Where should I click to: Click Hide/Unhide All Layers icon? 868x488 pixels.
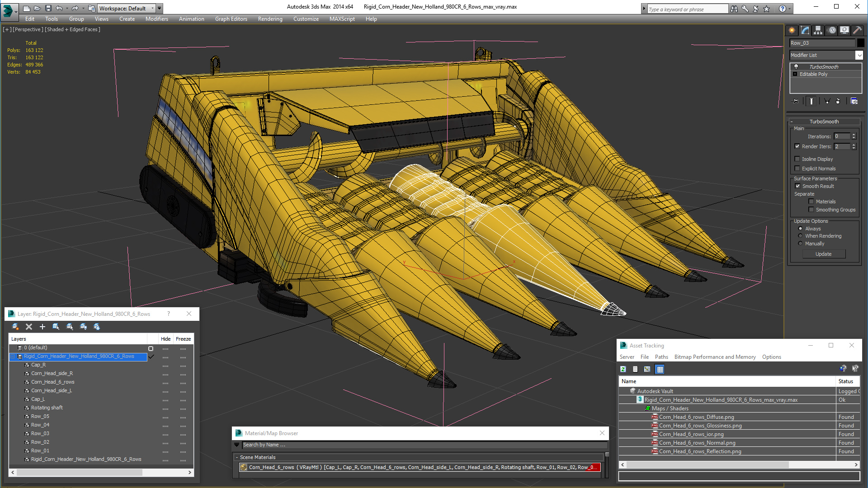click(x=83, y=327)
